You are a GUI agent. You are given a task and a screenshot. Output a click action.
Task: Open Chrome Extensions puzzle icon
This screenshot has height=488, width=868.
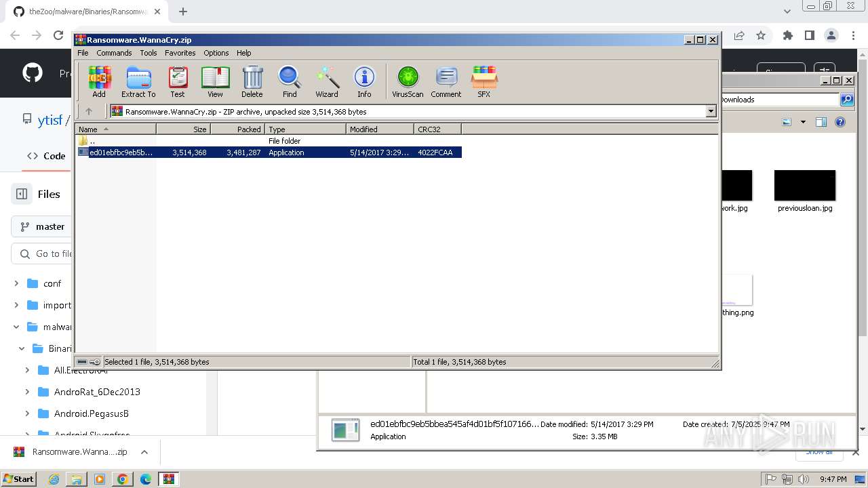(x=787, y=35)
